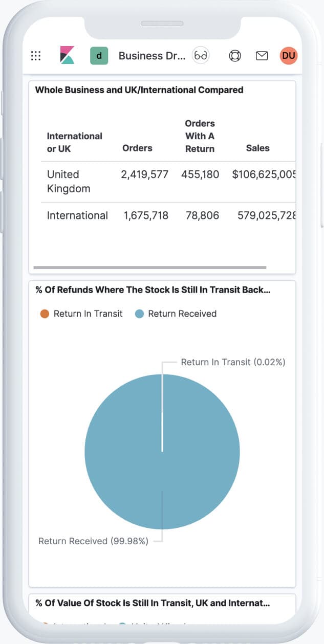Open the app launcher grid icon

click(x=35, y=55)
